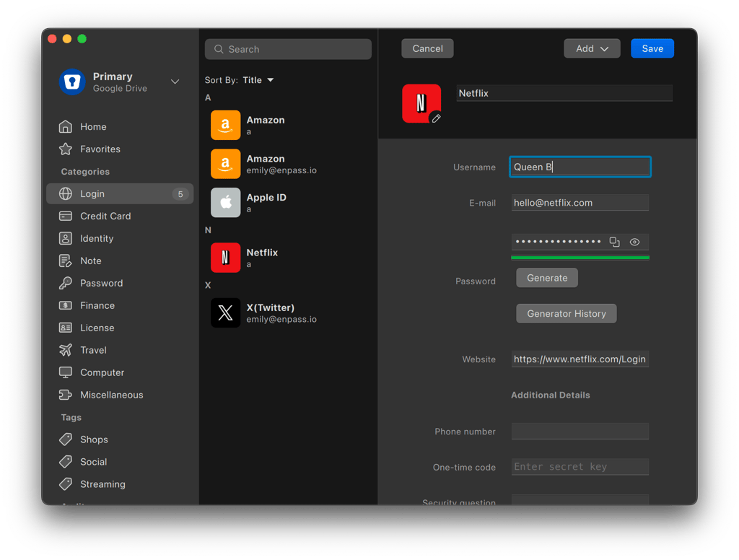Open the Apple ID entry
The image size is (739, 560).
click(x=289, y=203)
